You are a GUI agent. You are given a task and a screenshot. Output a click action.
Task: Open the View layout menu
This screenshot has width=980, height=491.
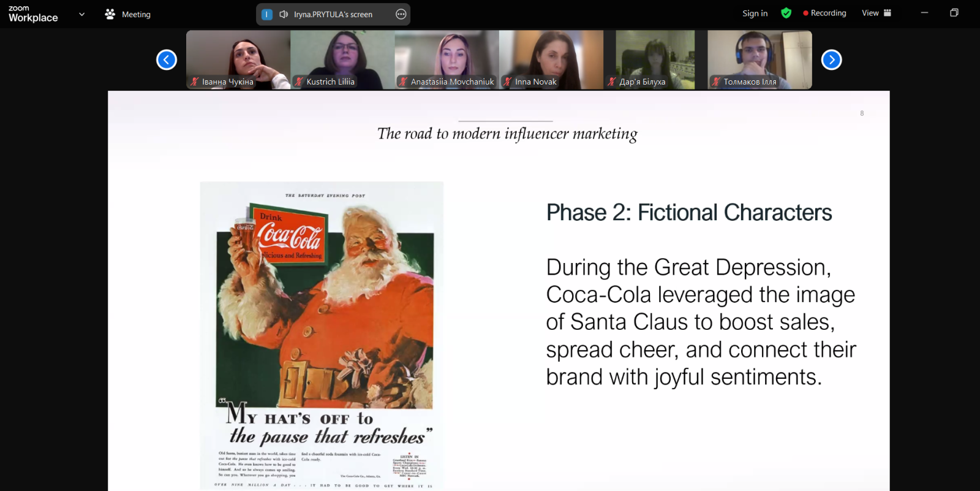point(876,13)
